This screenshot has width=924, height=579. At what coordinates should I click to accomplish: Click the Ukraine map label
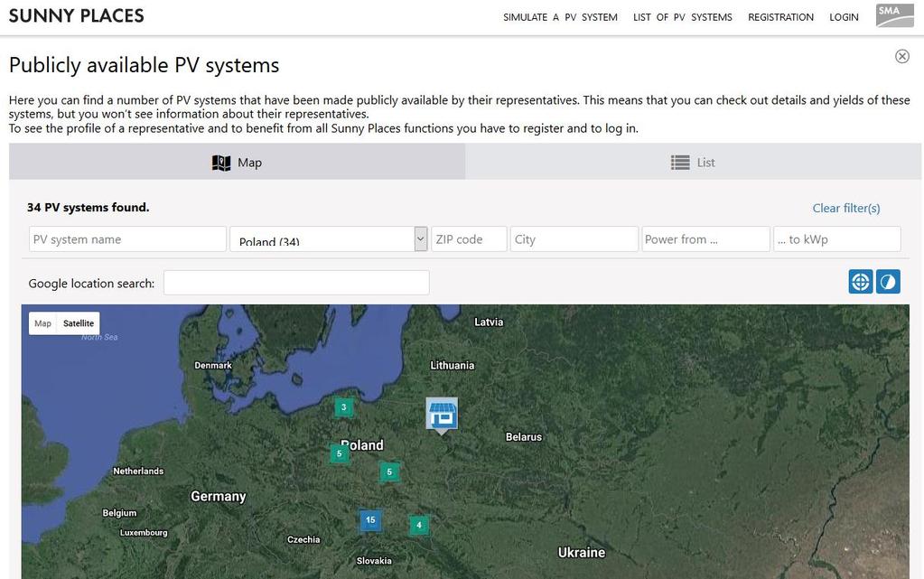(582, 553)
